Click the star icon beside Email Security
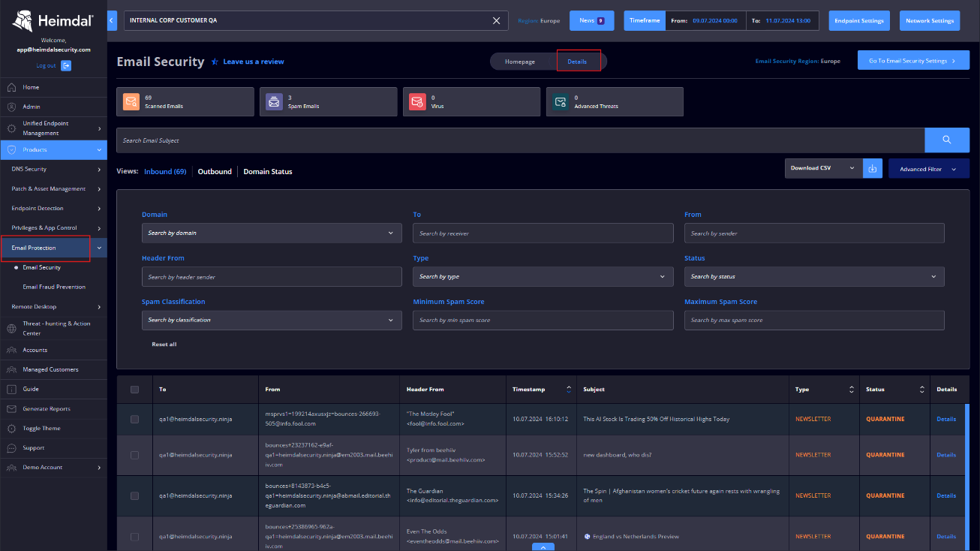980x551 pixels. tap(215, 62)
